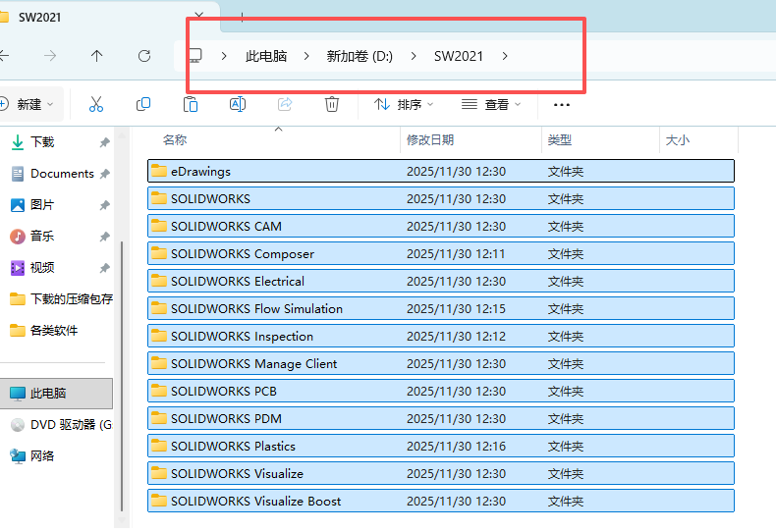Select the SOLIDWORKS PDM folder

click(441, 418)
